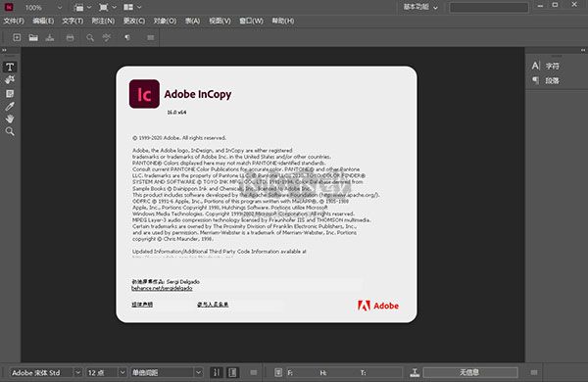588x382 pixels.
Task: Select the Position tool below Type tool
Action: click(10, 80)
